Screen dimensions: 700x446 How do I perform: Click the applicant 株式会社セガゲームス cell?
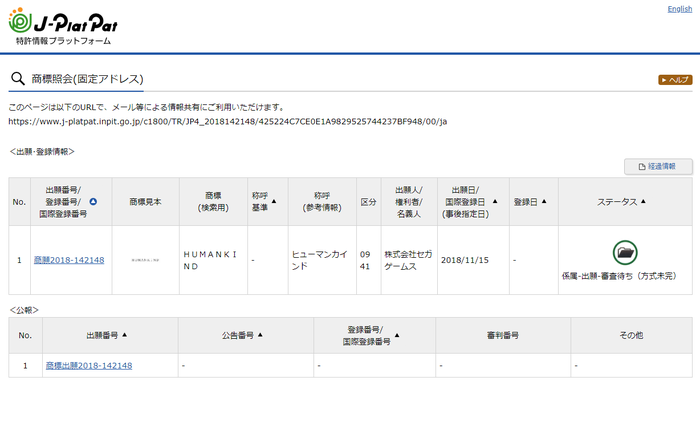pos(409,260)
